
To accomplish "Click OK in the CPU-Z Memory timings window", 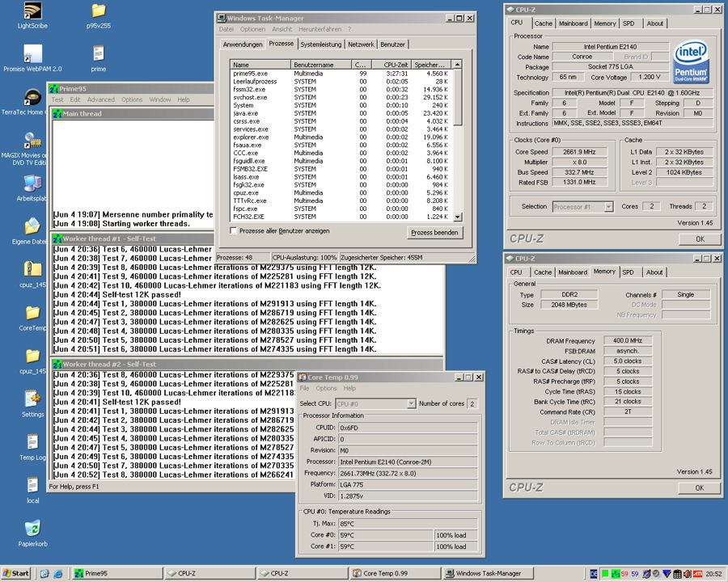I will coord(700,488).
